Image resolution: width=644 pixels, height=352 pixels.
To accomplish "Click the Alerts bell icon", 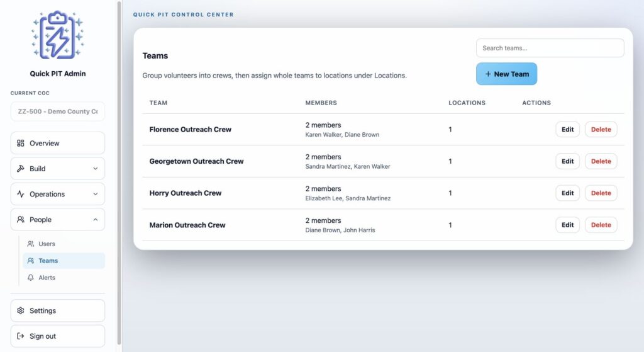I will (x=31, y=278).
